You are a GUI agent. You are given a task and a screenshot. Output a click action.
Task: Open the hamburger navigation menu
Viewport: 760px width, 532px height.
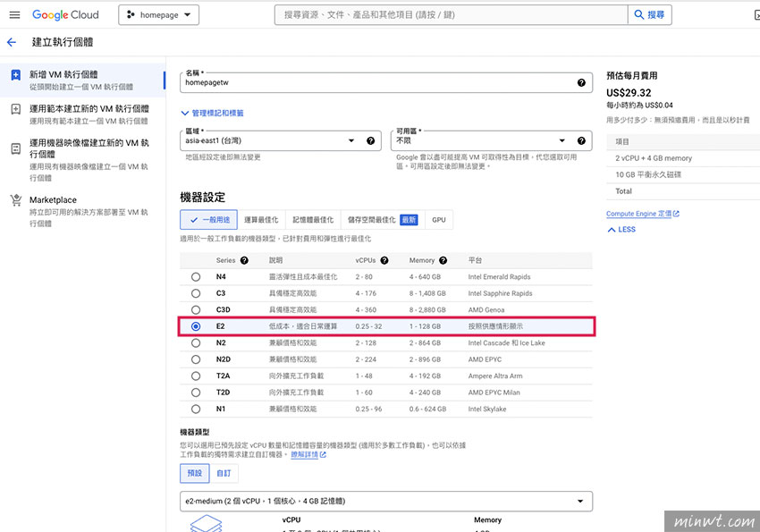tap(14, 15)
